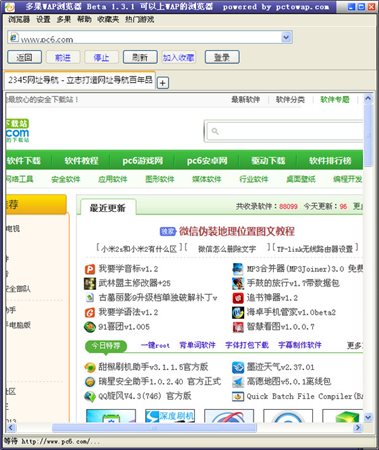Click the 媒体软件 category link
Image resolution: width=379 pixels, height=450 pixels.
(x=207, y=179)
